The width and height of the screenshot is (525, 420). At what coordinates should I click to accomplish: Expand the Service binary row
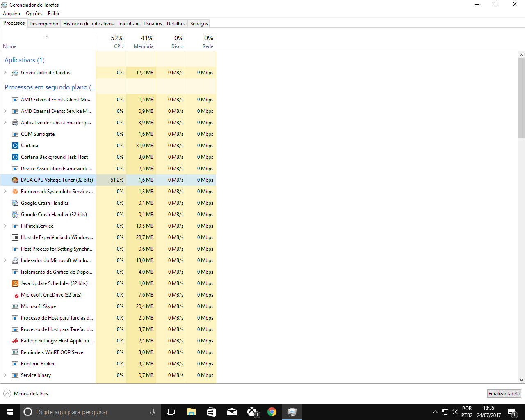point(5,375)
